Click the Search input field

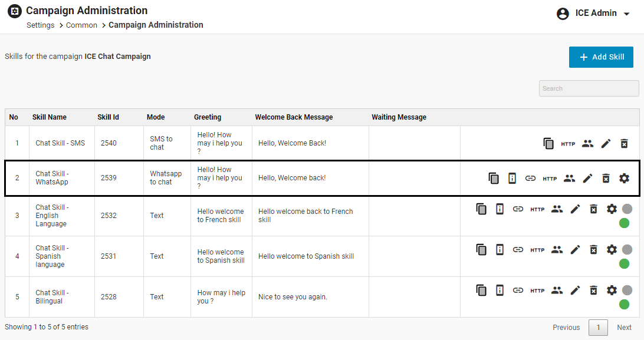[589, 88]
